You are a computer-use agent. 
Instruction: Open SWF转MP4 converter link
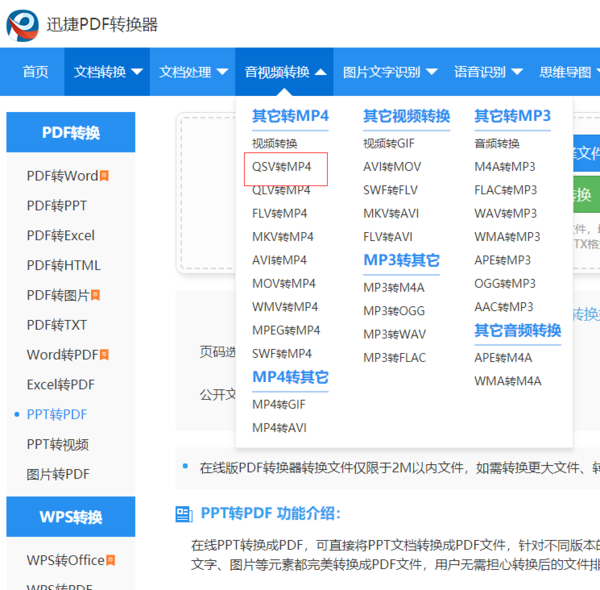click(282, 354)
